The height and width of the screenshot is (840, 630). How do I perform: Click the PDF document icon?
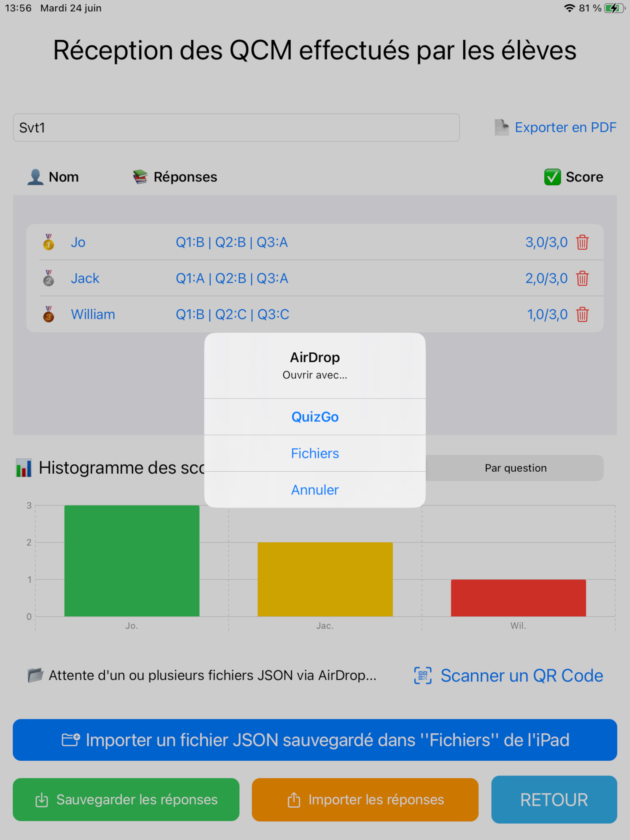(x=501, y=128)
